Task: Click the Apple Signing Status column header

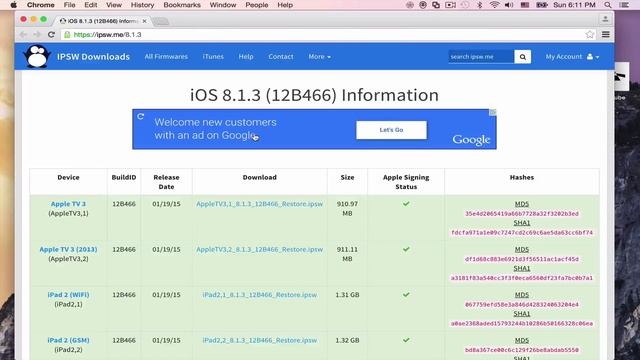Action: [x=406, y=182]
